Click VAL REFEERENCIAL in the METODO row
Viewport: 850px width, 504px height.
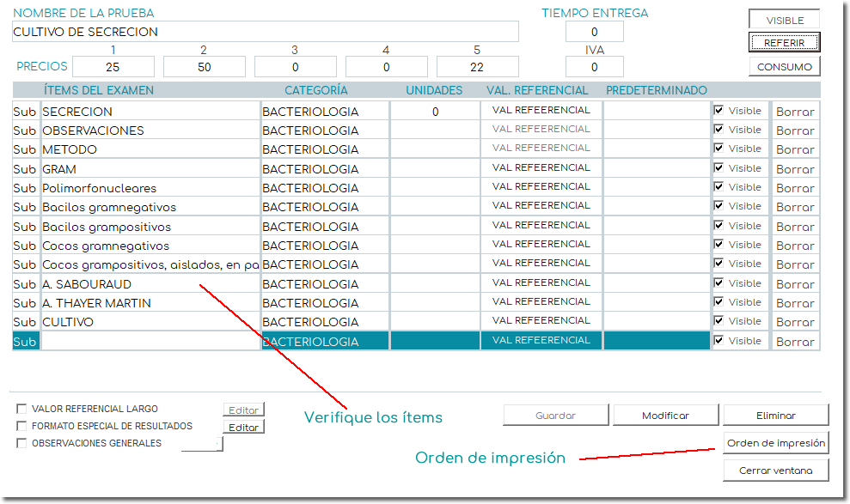541,149
